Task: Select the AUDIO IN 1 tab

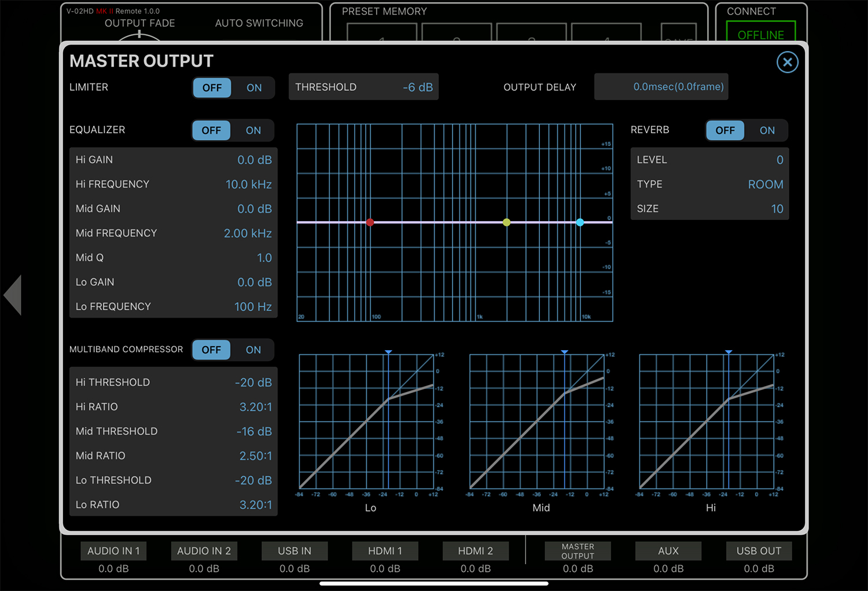Action: [x=113, y=551]
